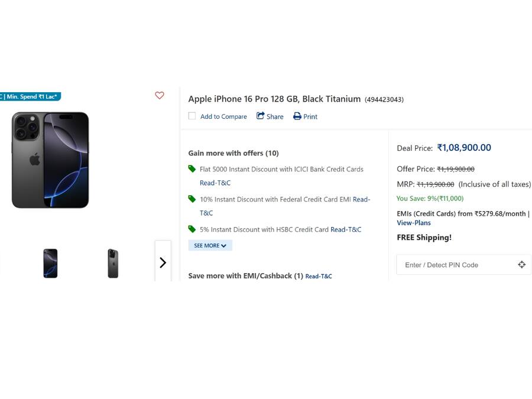Image resolution: width=532 pixels, height=399 pixels.
Task: Select the front-view phone thumbnail
Action: (x=50, y=262)
